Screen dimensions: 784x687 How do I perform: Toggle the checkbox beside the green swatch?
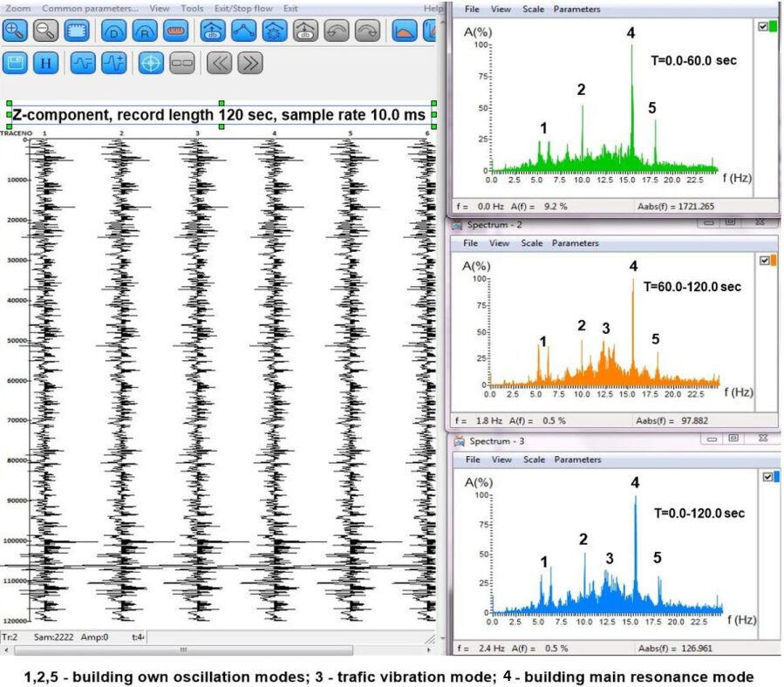(763, 27)
